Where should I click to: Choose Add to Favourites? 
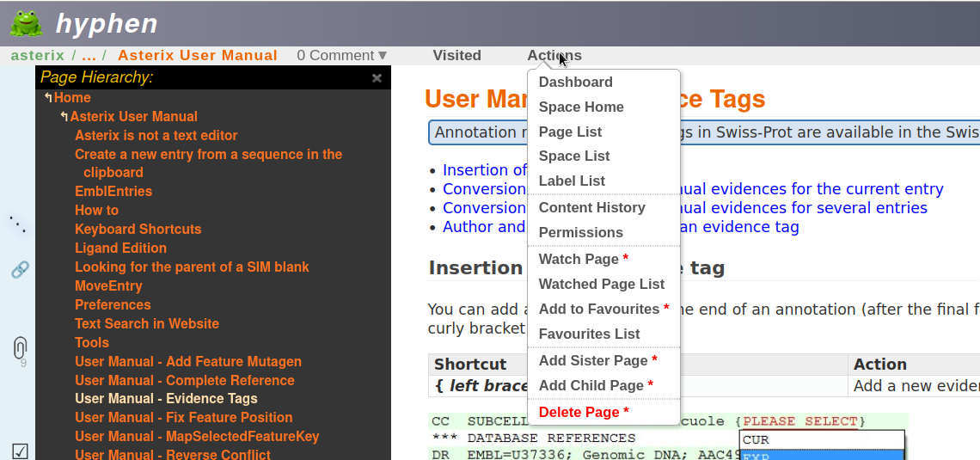click(603, 310)
